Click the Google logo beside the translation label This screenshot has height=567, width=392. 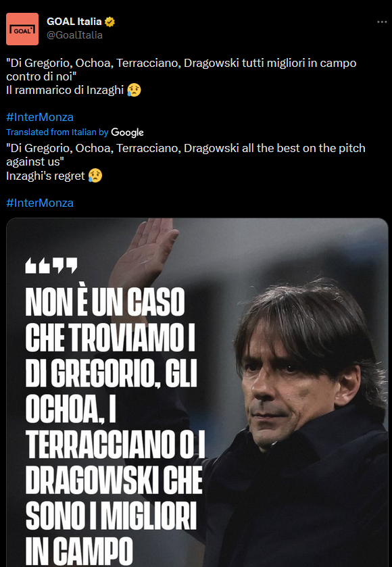coord(127,132)
